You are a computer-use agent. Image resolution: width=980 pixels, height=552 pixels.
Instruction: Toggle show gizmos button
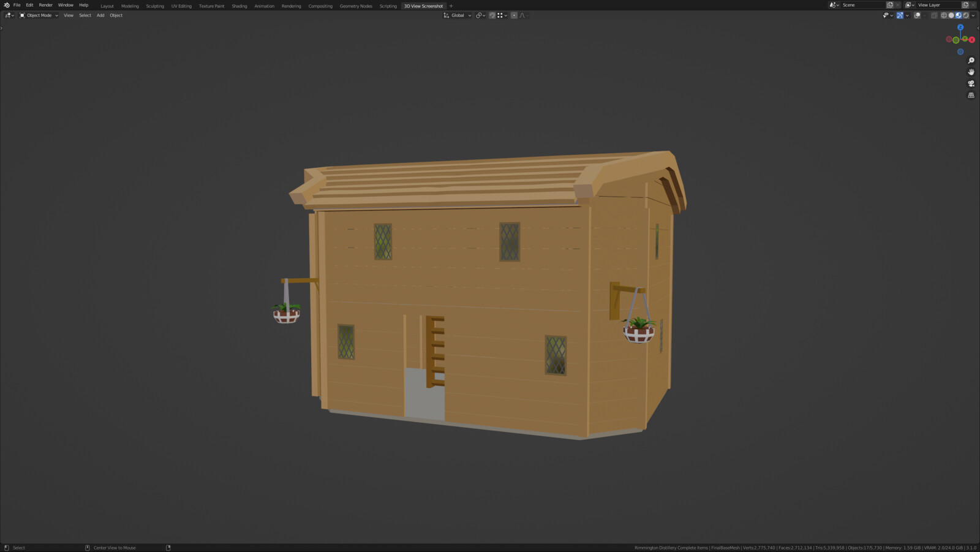click(900, 15)
